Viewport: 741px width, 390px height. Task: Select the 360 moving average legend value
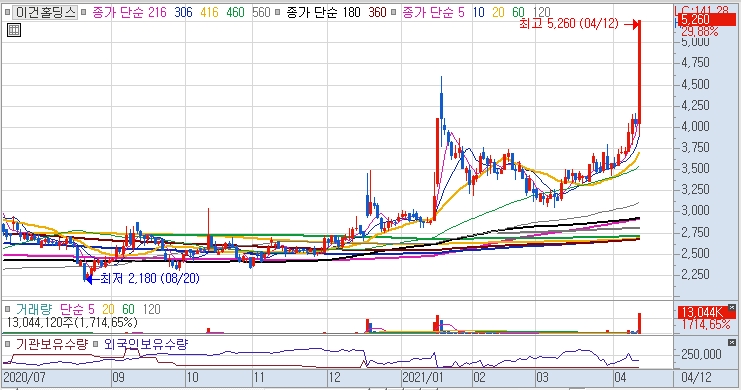pos(377,12)
